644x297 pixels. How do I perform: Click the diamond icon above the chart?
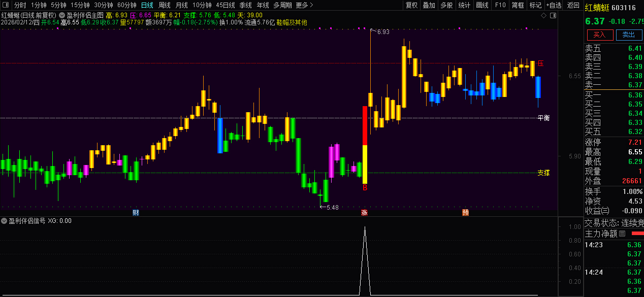(543, 16)
